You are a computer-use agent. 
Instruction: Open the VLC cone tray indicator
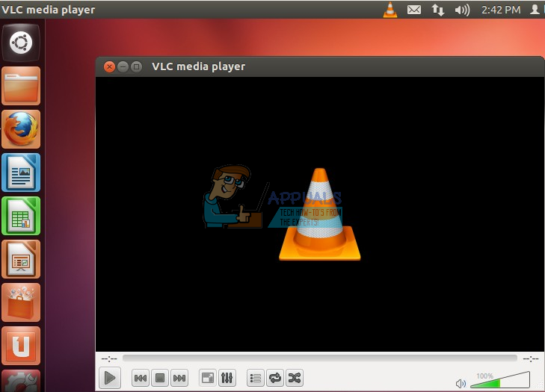390,10
